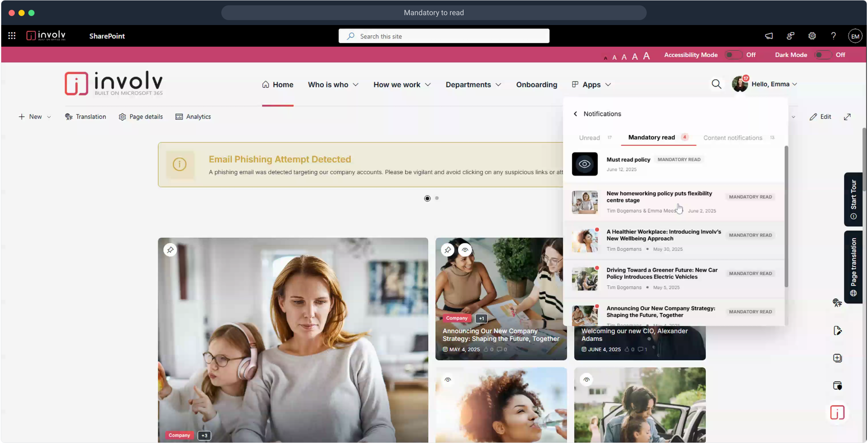
Task: Open the help question mark icon
Action: pos(834,36)
